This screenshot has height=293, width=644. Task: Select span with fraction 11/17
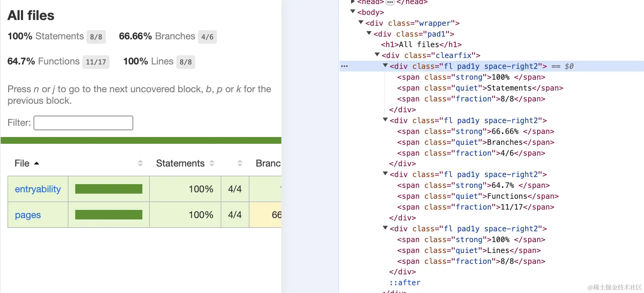tap(475, 207)
